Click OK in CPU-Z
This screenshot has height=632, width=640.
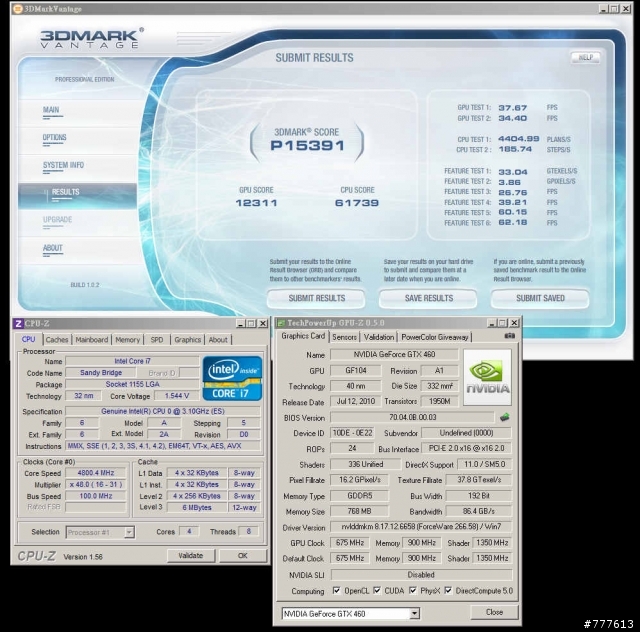[242, 555]
